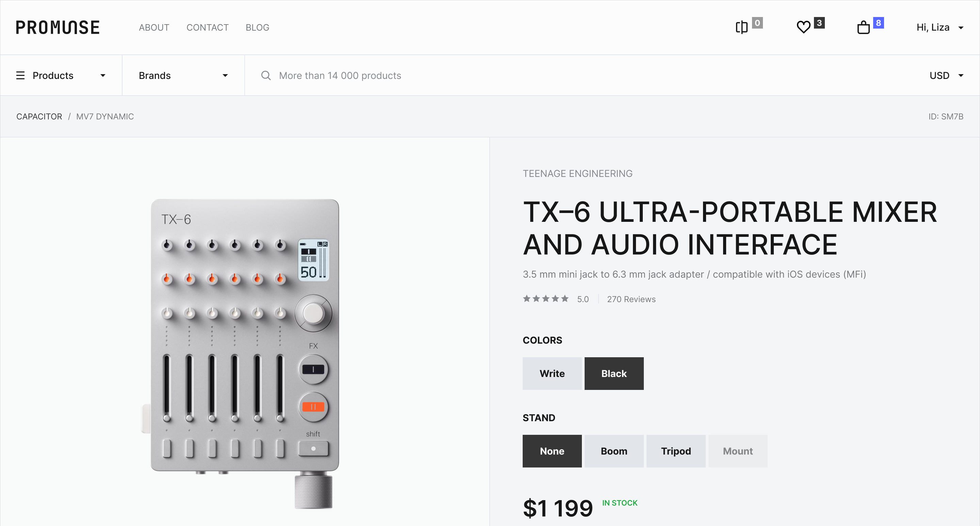Select the Black color option
Viewport: 980px width, 526px height.
[x=614, y=374]
